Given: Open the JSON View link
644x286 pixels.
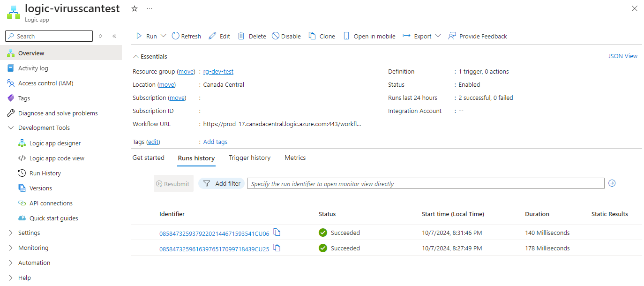Looking at the screenshot, I should click(623, 56).
